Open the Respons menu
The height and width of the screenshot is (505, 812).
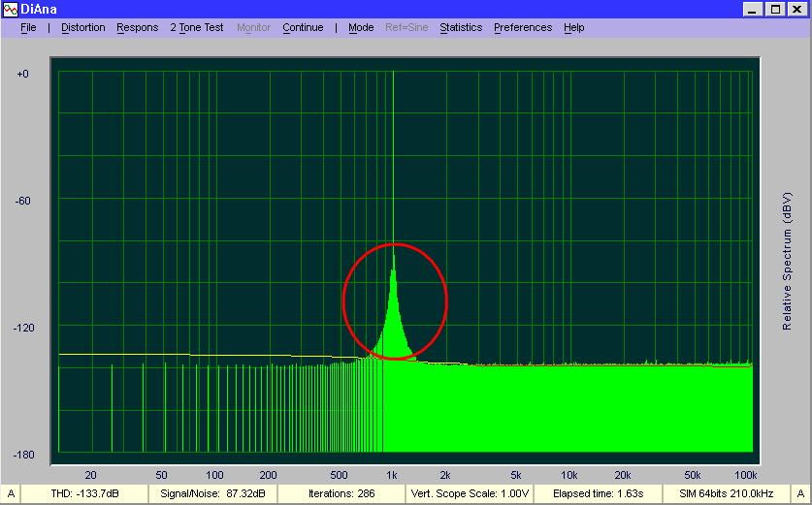[137, 27]
